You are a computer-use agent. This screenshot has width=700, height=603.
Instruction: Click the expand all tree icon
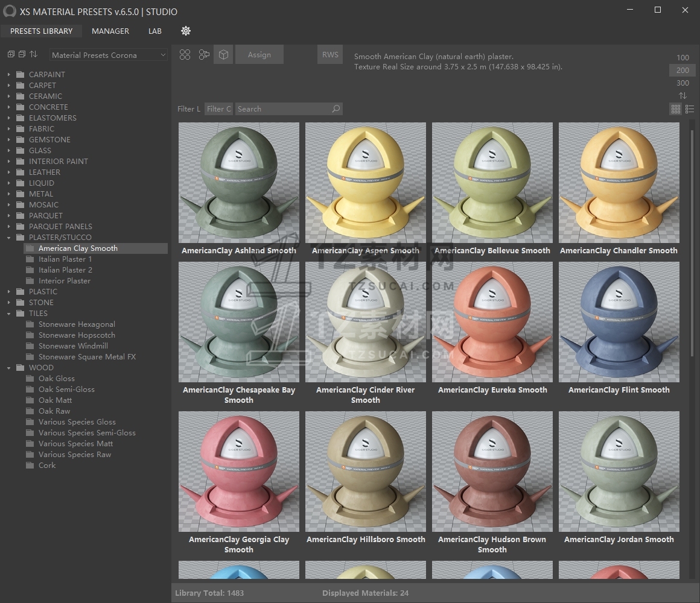(x=11, y=54)
